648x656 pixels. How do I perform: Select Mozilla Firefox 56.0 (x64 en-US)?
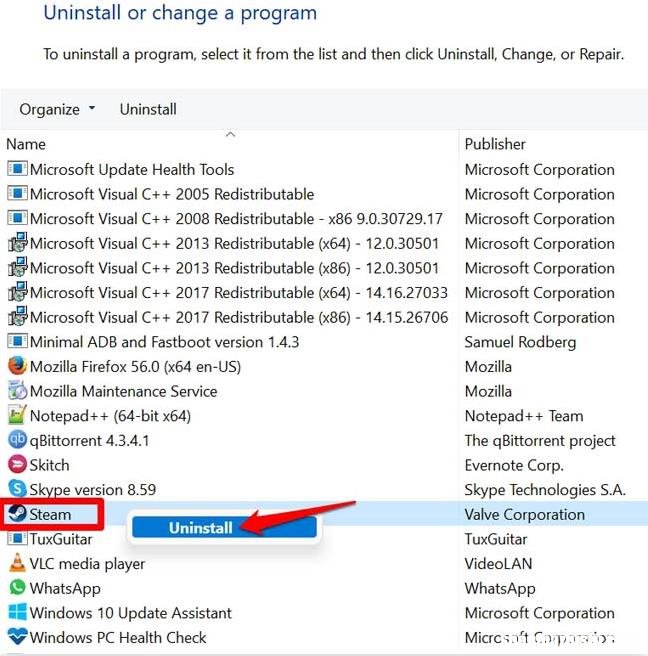point(135,367)
